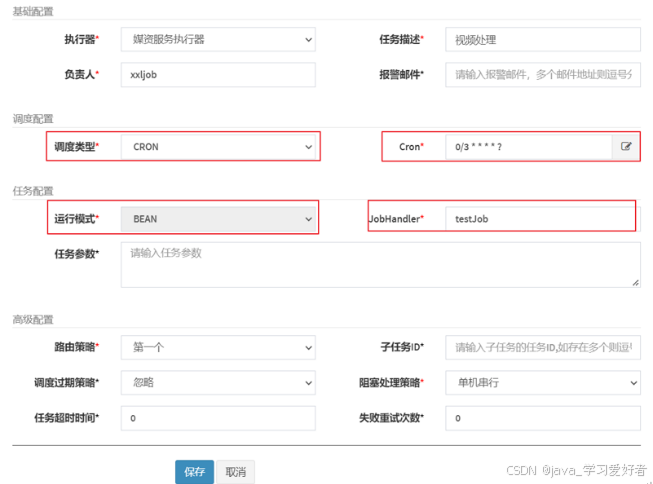Screen dimensions: 653x484
Task: Click the 任务描述 input field
Action: click(x=543, y=40)
